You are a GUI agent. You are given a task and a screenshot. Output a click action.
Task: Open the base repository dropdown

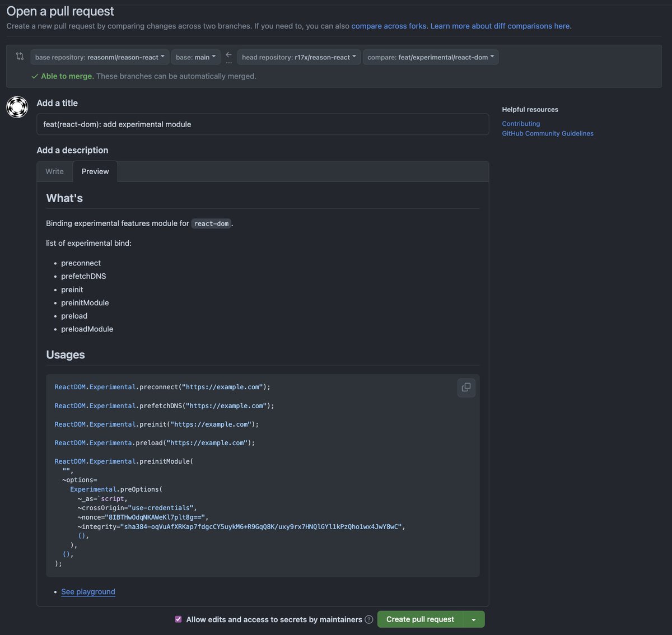pyautogui.click(x=100, y=57)
